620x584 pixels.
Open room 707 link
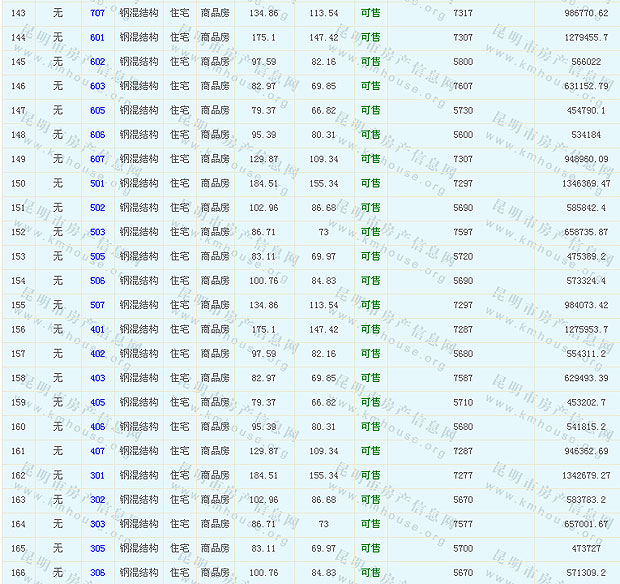pos(97,13)
